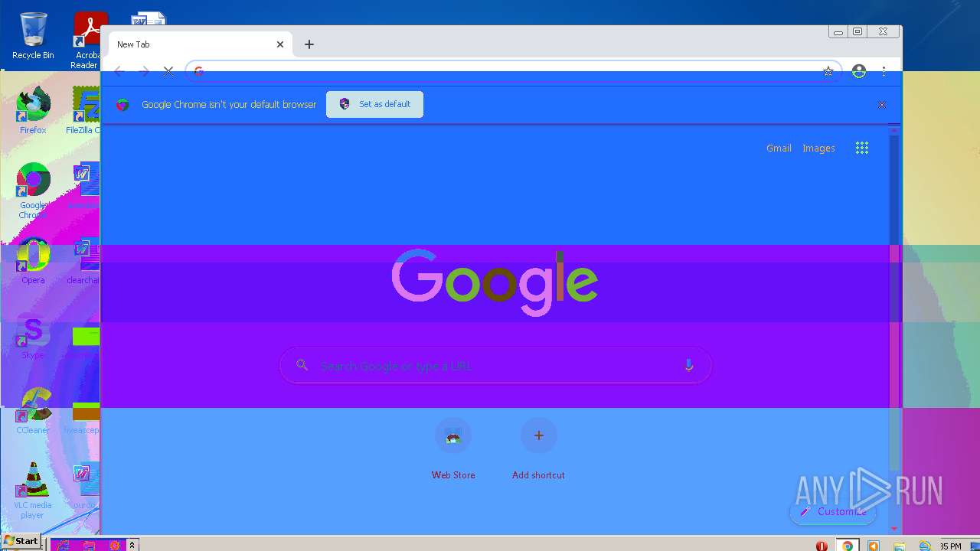Open the Google apps grid
980x551 pixels.
click(x=862, y=148)
